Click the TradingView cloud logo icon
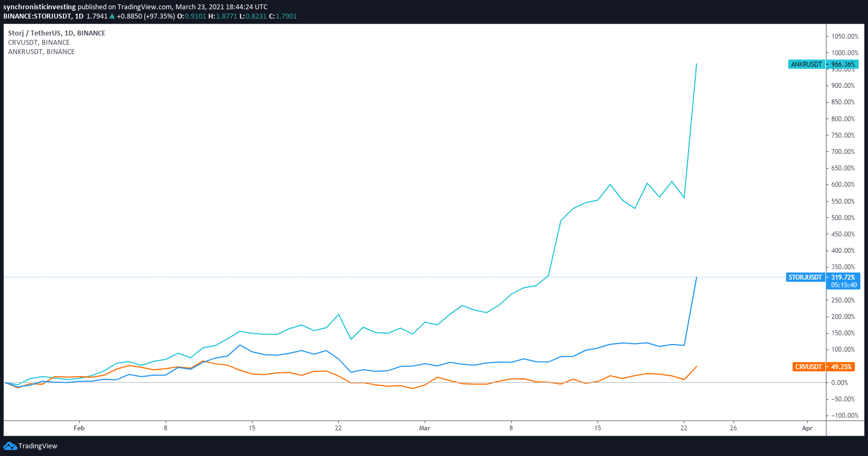 10,446
